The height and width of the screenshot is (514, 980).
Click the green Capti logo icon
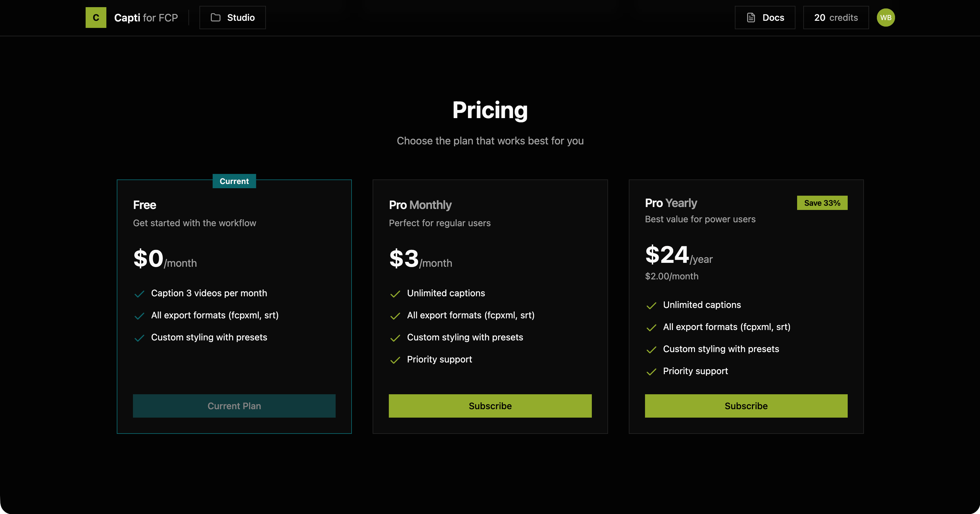96,18
